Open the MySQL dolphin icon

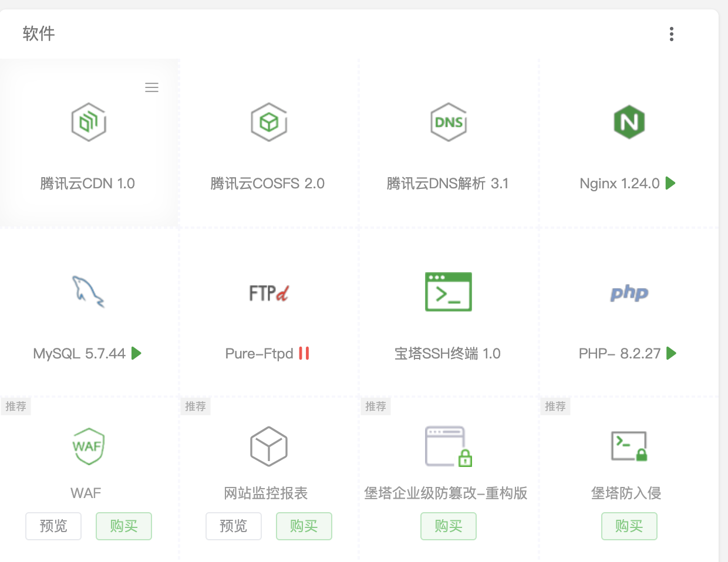coord(89,292)
